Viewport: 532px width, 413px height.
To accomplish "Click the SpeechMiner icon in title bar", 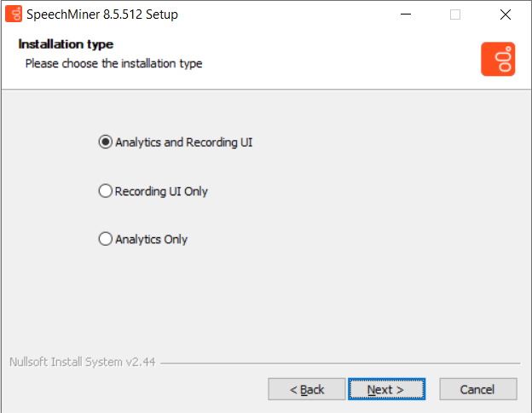I will click(13, 15).
